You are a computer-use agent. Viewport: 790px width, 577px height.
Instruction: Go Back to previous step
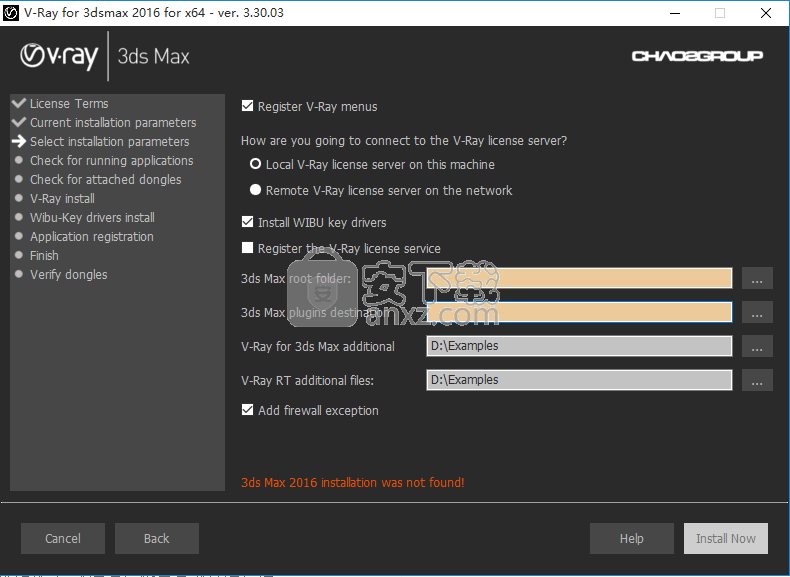(x=157, y=538)
